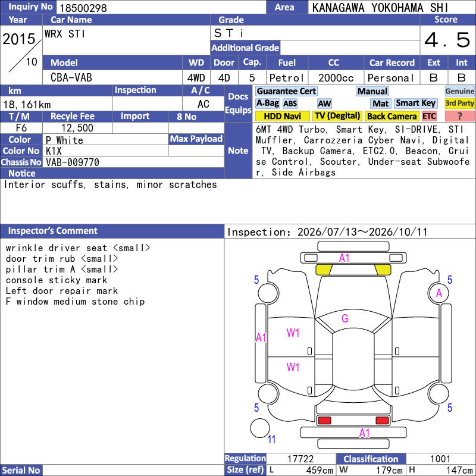Viewport: 476px width, 476px height.
Task: Click the Smart Key equipment badge
Action: (415, 104)
